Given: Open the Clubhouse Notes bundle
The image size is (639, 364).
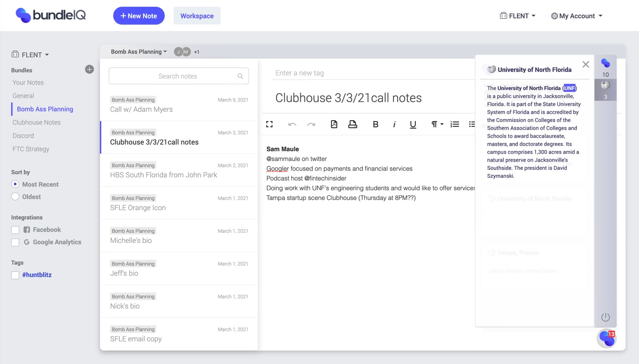Looking at the screenshot, I should coord(36,122).
